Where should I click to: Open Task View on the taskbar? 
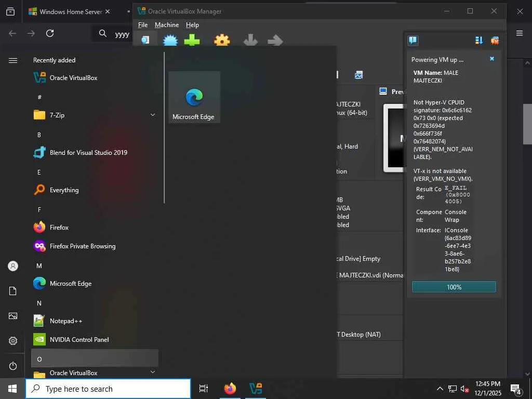tap(203, 389)
